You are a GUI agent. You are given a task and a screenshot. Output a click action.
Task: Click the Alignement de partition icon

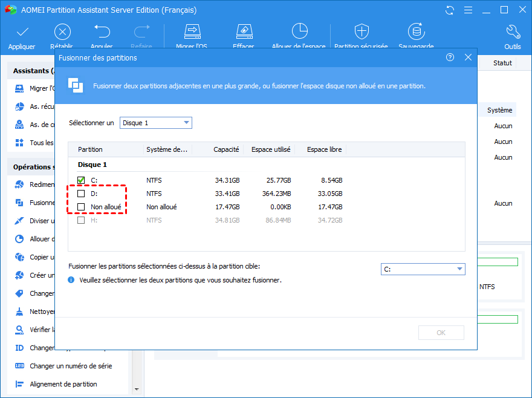(x=19, y=384)
